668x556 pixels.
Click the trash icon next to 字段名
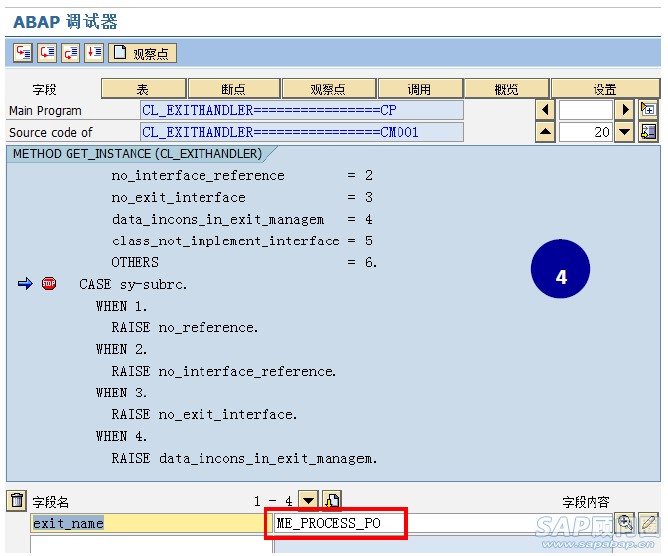(17, 500)
